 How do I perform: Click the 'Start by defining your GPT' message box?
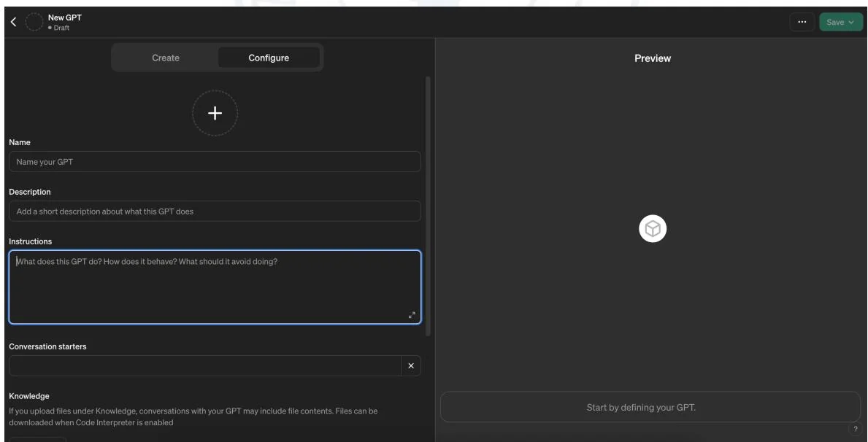point(650,407)
